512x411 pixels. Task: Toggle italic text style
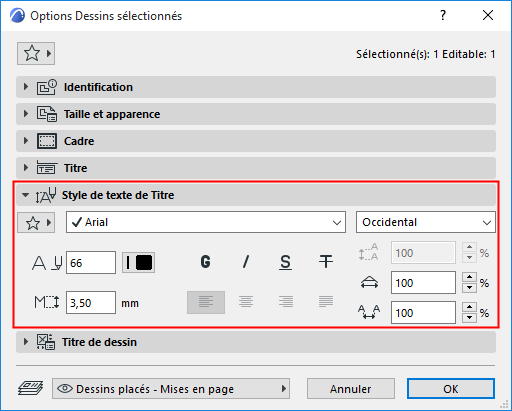pos(246,262)
